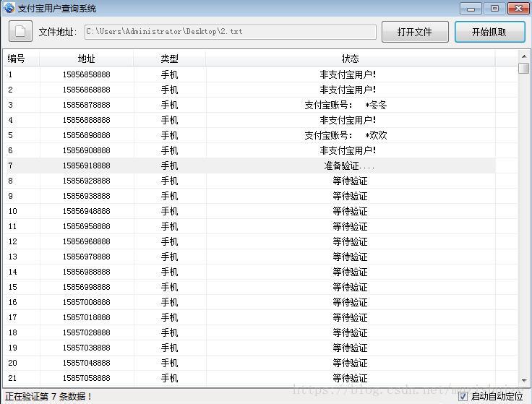The height and width of the screenshot is (404, 532).
Task: Select phone number 15857028888
Action: pyautogui.click(x=87, y=332)
